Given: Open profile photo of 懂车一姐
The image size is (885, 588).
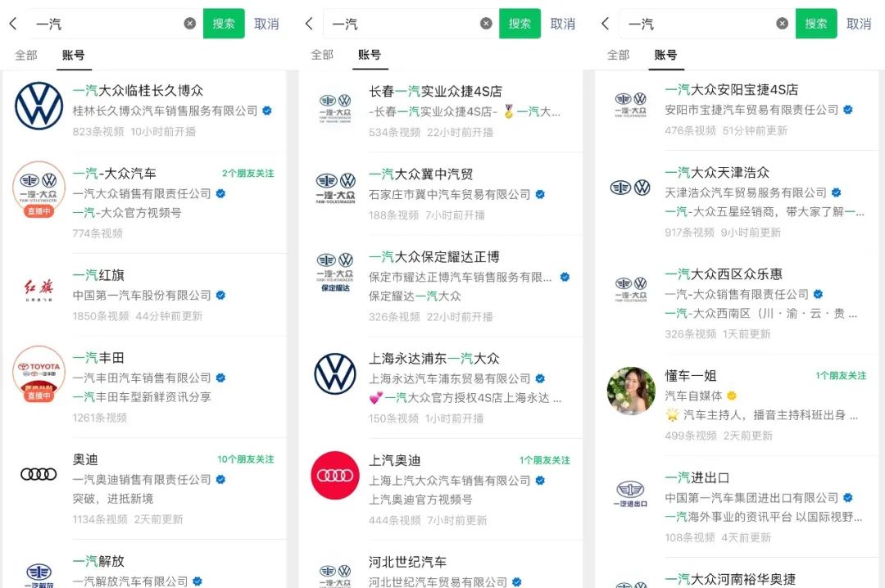Looking at the screenshot, I should pos(631,391).
